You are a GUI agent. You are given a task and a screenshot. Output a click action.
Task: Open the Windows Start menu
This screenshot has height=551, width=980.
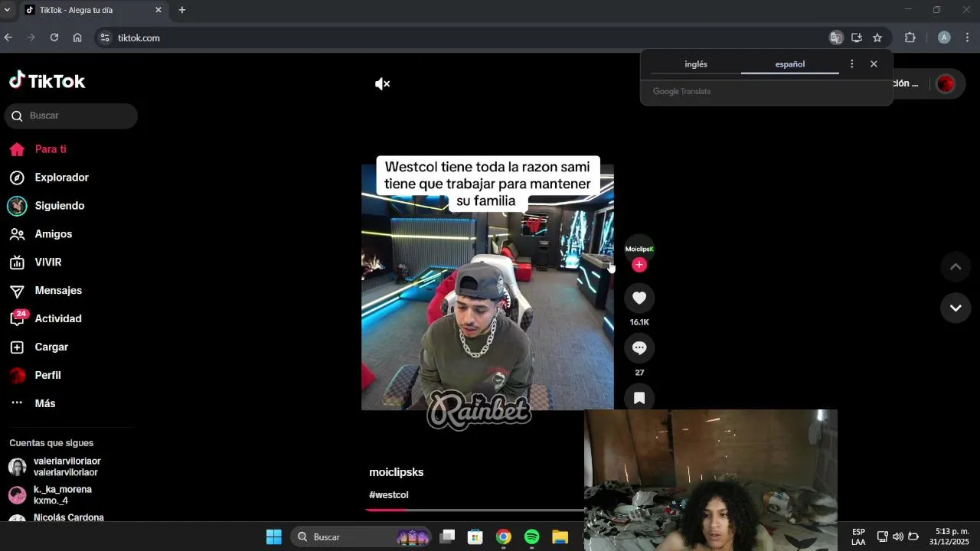274,536
